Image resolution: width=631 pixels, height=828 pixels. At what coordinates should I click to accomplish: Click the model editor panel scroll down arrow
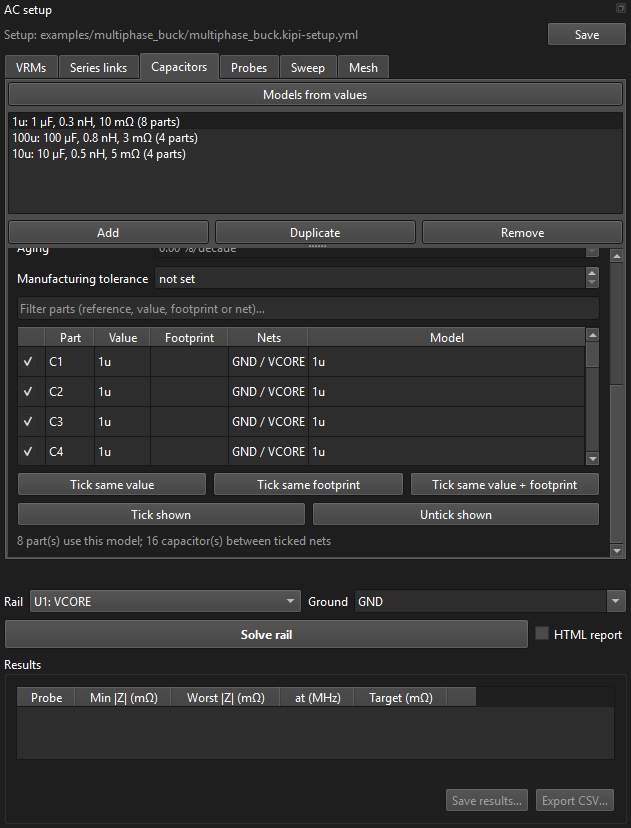616,550
